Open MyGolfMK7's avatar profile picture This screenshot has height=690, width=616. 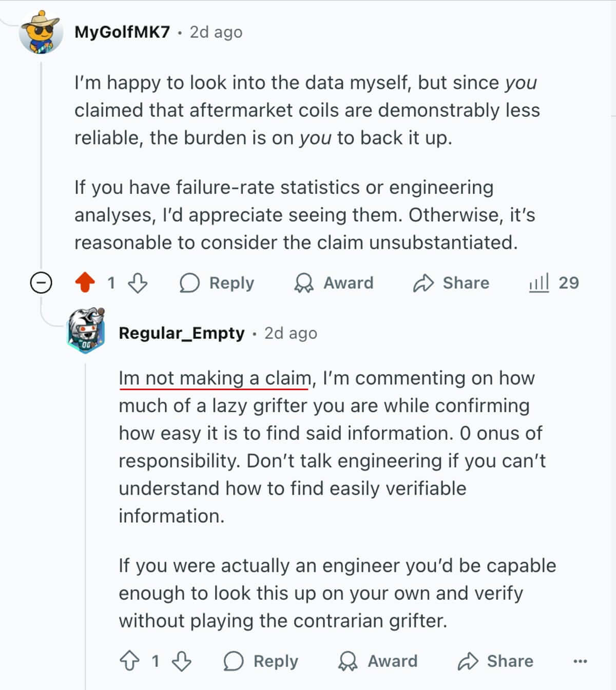point(41,33)
